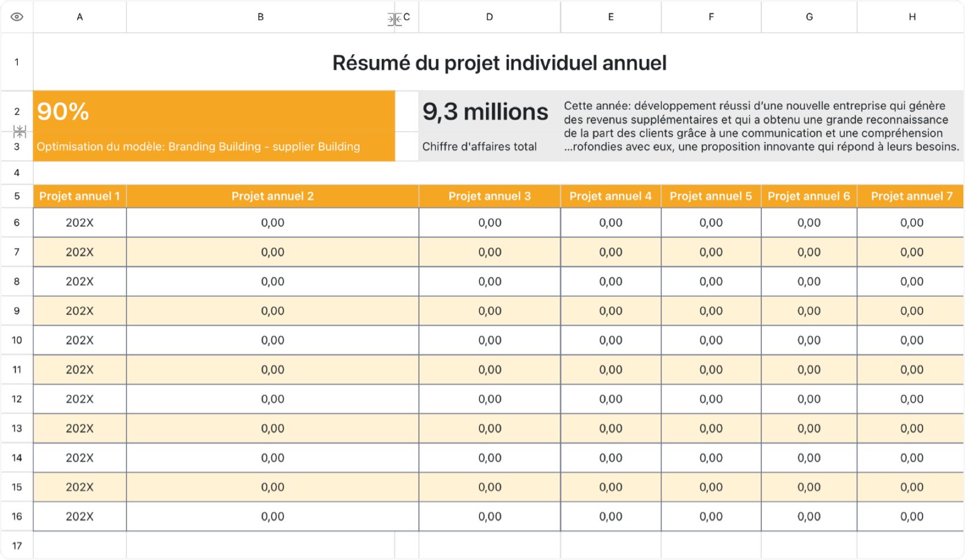This screenshot has height=560, width=965.
Task: Toggle the eye visibility icon in corner
Action: click(16, 17)
